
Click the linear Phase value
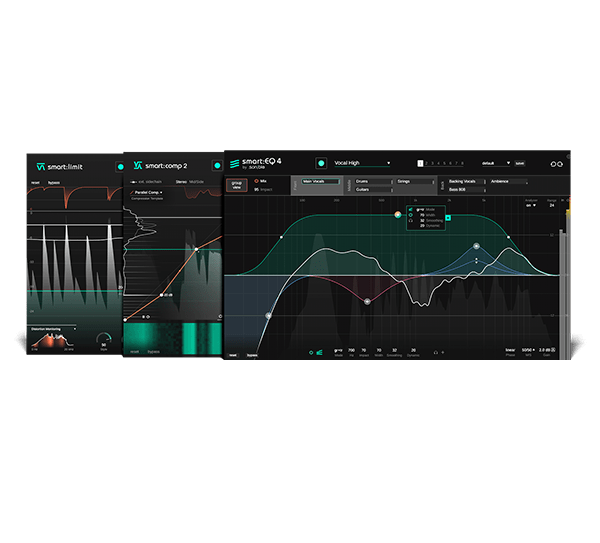pos(510,350)
